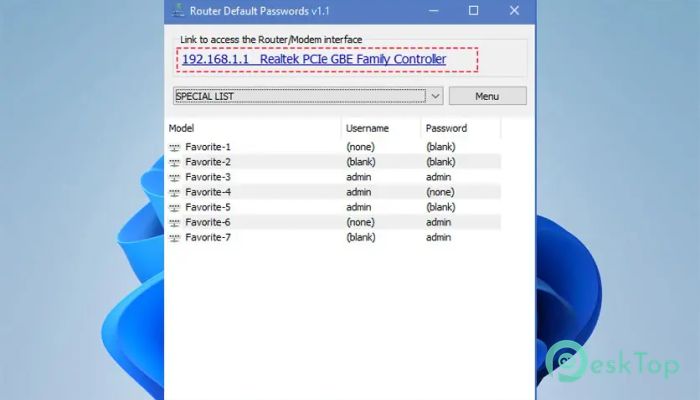This screenshot has height=400, width=700.
Task: Click the (none) username of Favorite-6
Action: click(360, 222)
